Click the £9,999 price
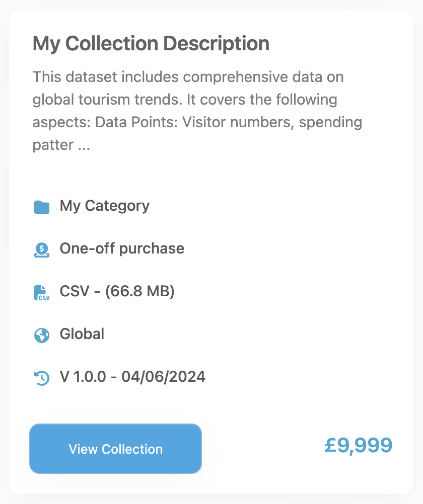 click(358, 445)
